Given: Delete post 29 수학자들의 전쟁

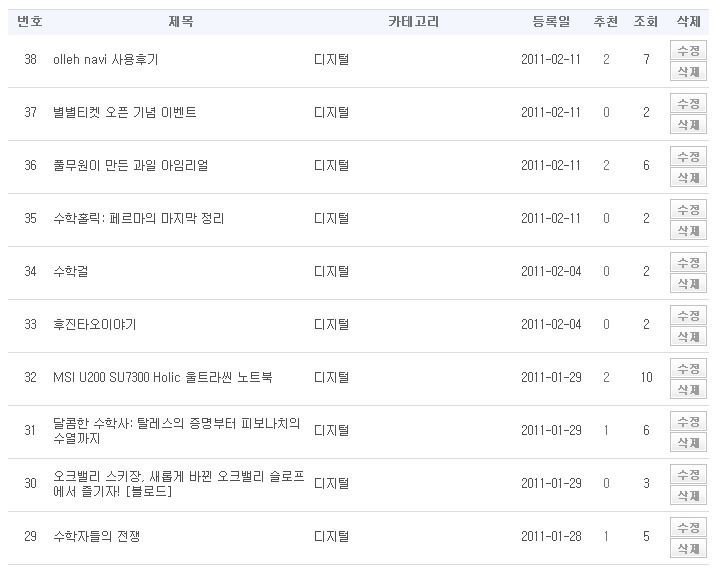Looking at the screenshot, I should (688, 549).
